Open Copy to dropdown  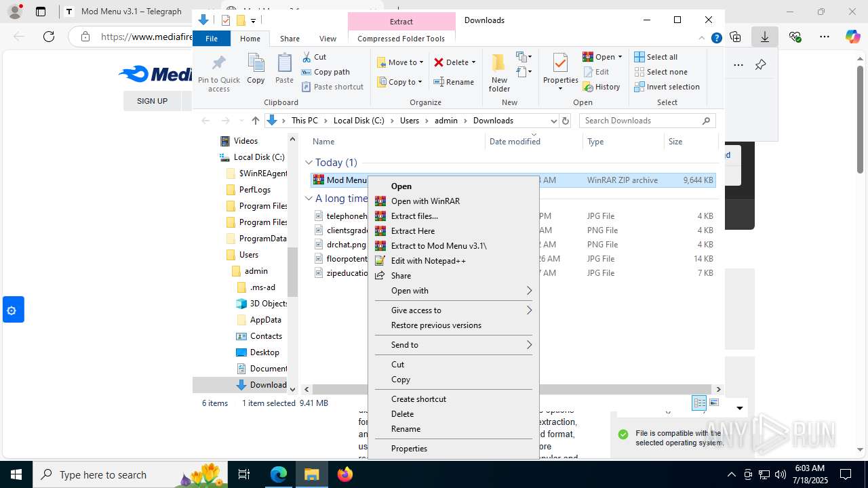pos(400,82)
